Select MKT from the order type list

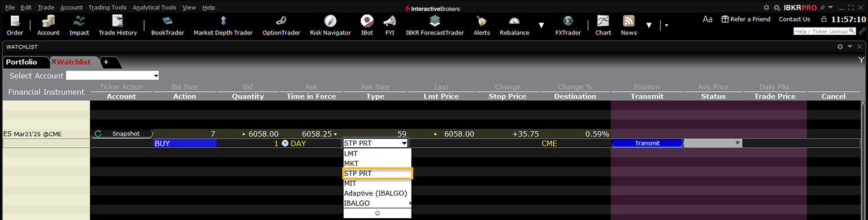point(351,164)
